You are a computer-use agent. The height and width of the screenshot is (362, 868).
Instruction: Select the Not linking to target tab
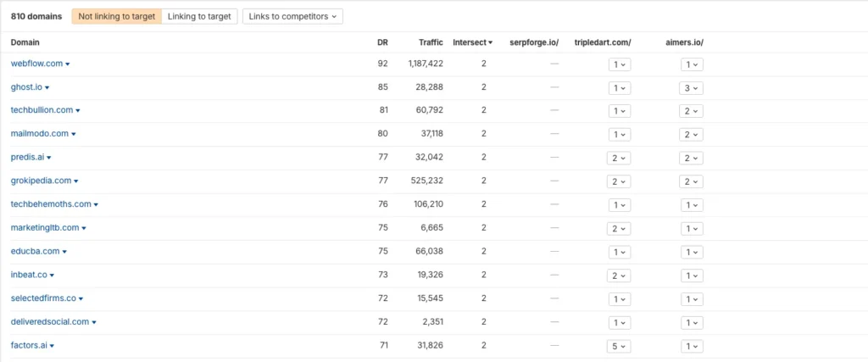[x=117, y=17]
